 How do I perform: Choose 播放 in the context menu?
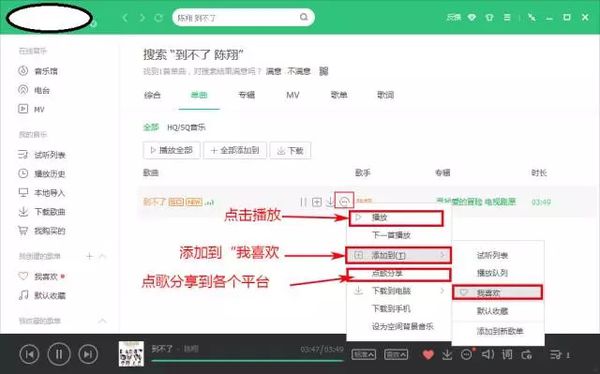pos(396,218)
